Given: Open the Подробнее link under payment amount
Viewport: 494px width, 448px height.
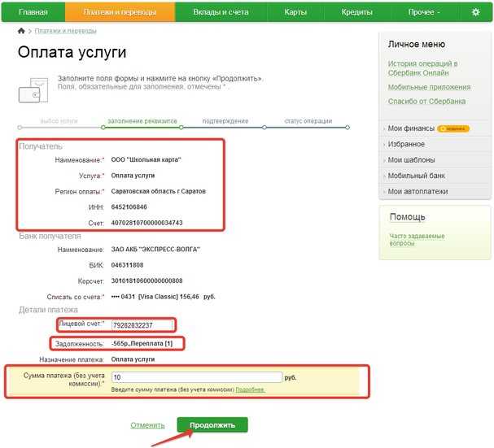Looking at the screenshot, I should click(250, 389).
